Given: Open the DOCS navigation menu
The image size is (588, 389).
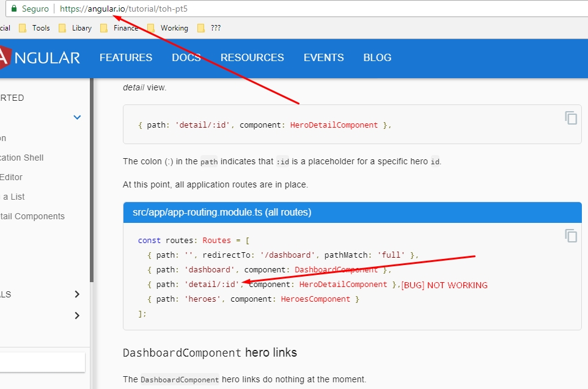Looking at the screenshot, I should coord(186,57).
